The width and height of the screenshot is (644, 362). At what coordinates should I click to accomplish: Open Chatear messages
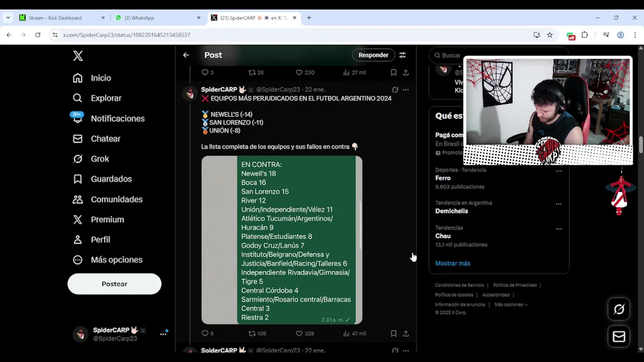pyautogui.click(x=96, y=139)
